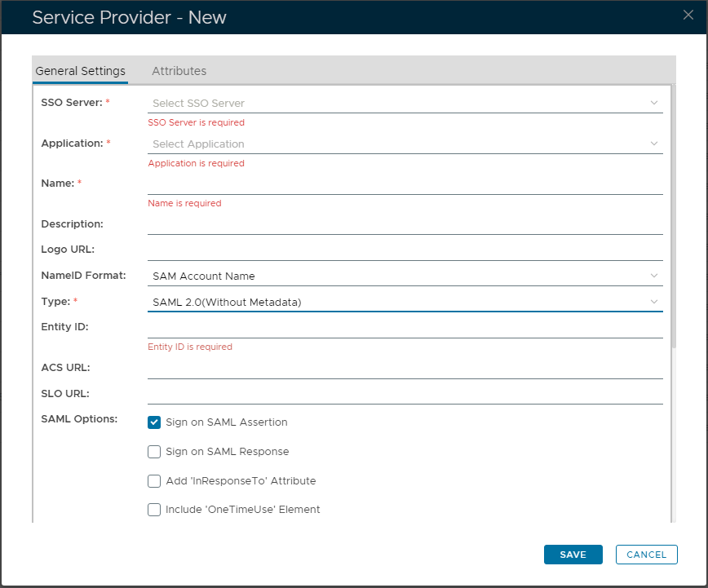
Task: Click into the Name text field
Action: tap(405, 184)
